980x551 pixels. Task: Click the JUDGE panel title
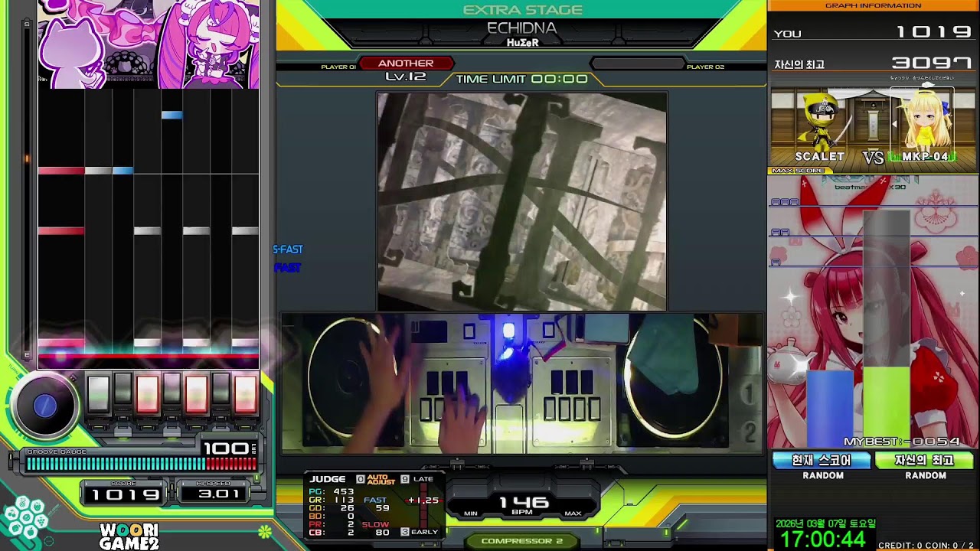point(328,479)
